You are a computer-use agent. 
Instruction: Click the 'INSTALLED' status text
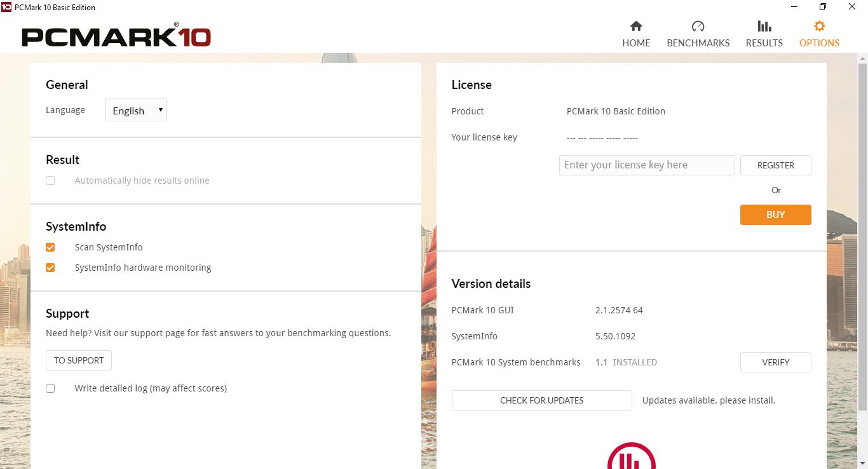[635, 362]
